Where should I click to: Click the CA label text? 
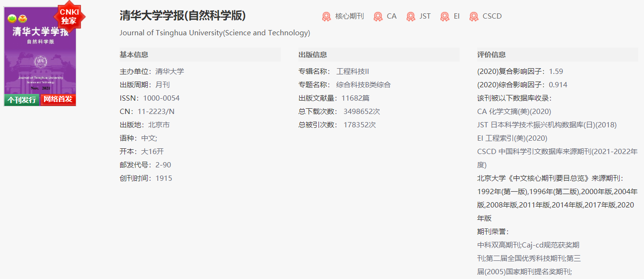391,16
